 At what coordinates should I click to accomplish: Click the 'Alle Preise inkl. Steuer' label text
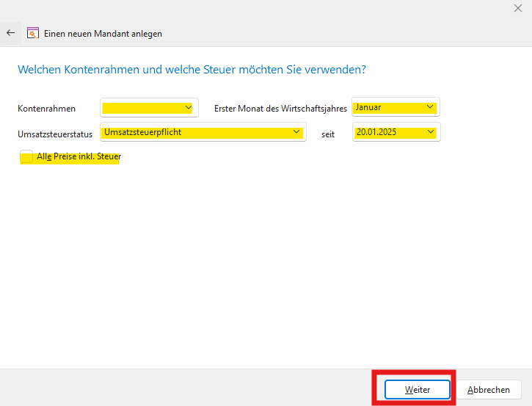79,156
